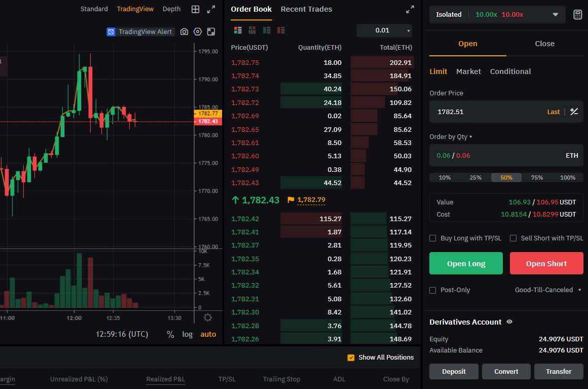Click the Deposit button
Image resolution: width=588 pixels, height=389 pixels.
454,372
